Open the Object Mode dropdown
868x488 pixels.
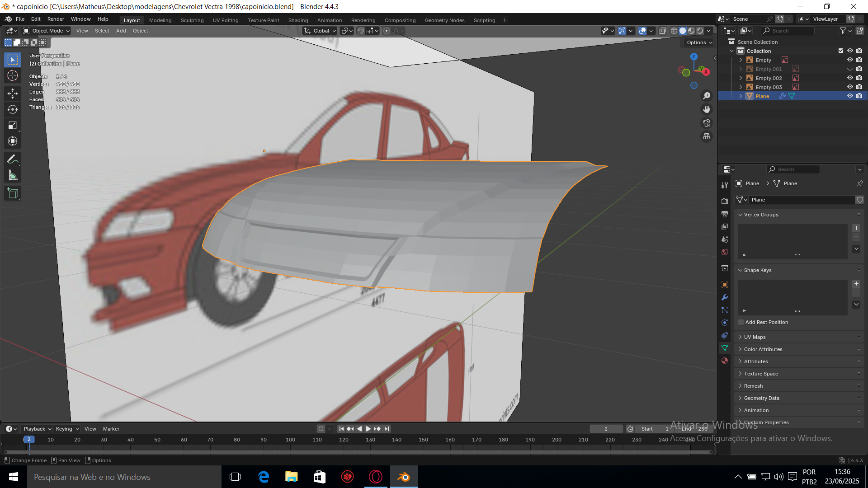pos(47,31)
